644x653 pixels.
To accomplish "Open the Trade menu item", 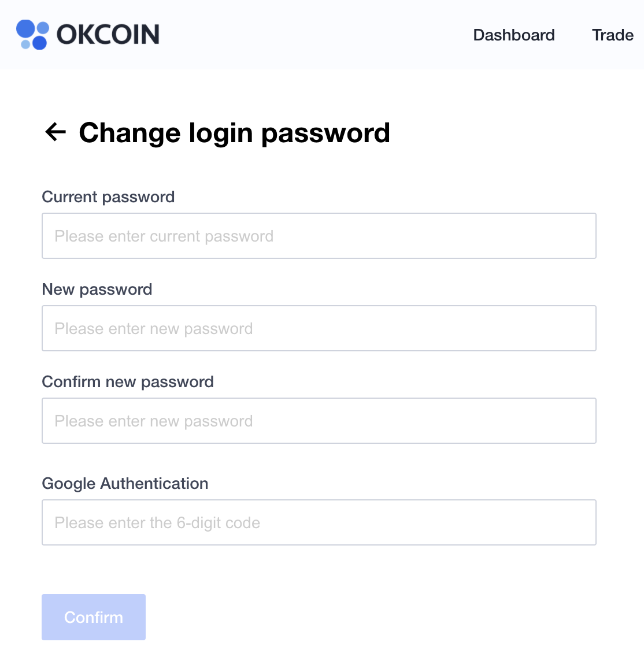I will pos(612,35).
